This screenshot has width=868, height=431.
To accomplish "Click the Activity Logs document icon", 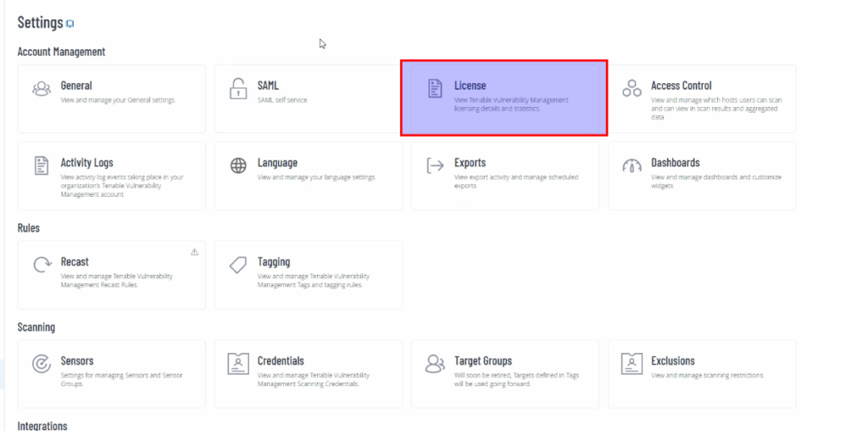I will click(x=42, y=165).
